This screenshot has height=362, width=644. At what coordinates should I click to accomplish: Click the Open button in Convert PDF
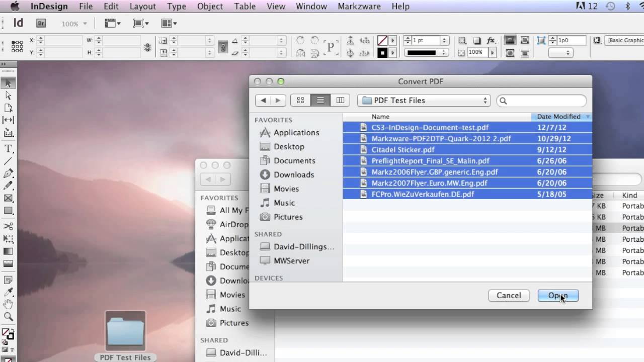[x=558, y=296]
